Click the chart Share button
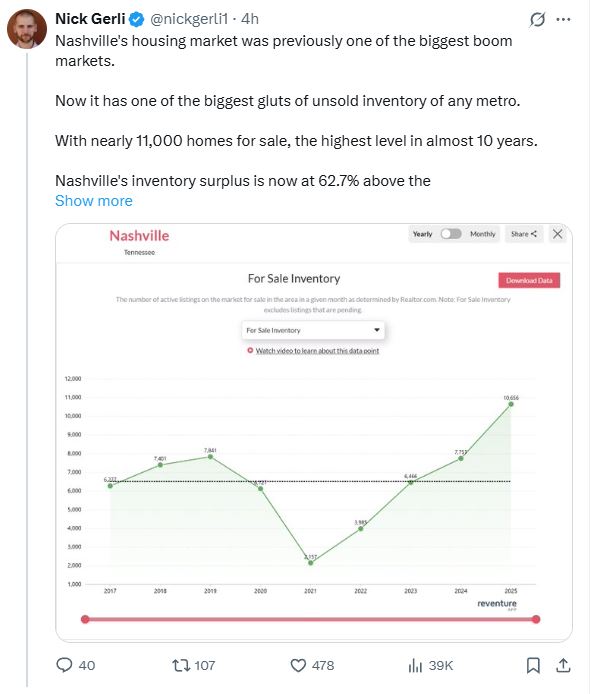This screenshot has height=694, width=601. [524, 234]
